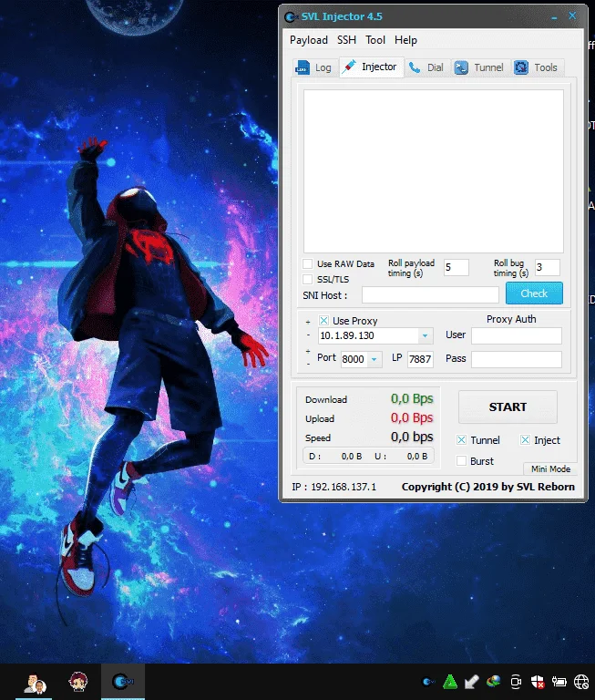Open the Help menu
Image resolution: width=595 pixels, height=700 pixels.
405,40
